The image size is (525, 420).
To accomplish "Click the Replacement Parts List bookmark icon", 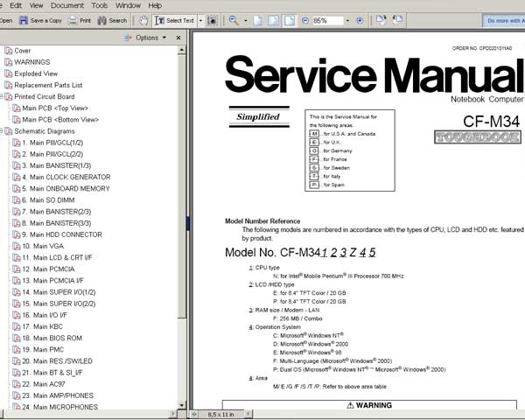I will 9,85.
